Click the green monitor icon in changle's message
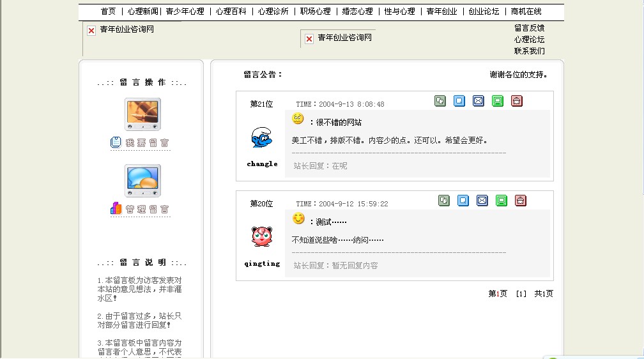The width and height of the screenshot is (644, 359). pos(497,101)
